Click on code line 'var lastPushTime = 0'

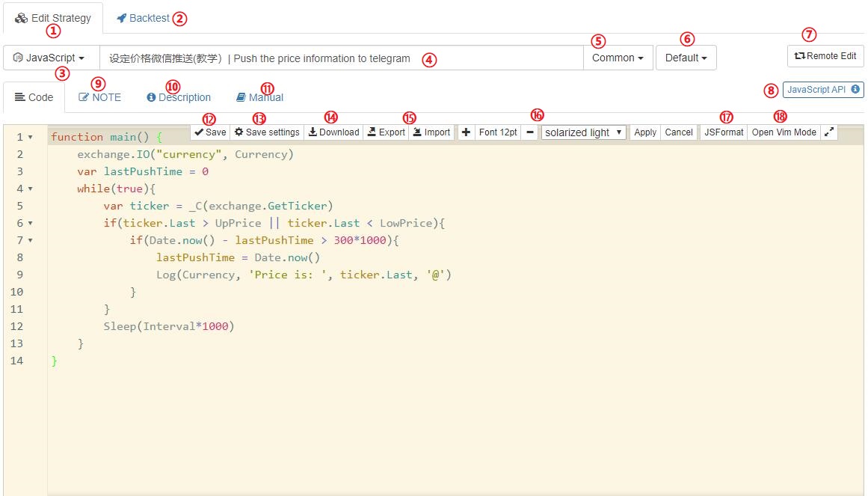pyautogui.click(x=143, y=171)
